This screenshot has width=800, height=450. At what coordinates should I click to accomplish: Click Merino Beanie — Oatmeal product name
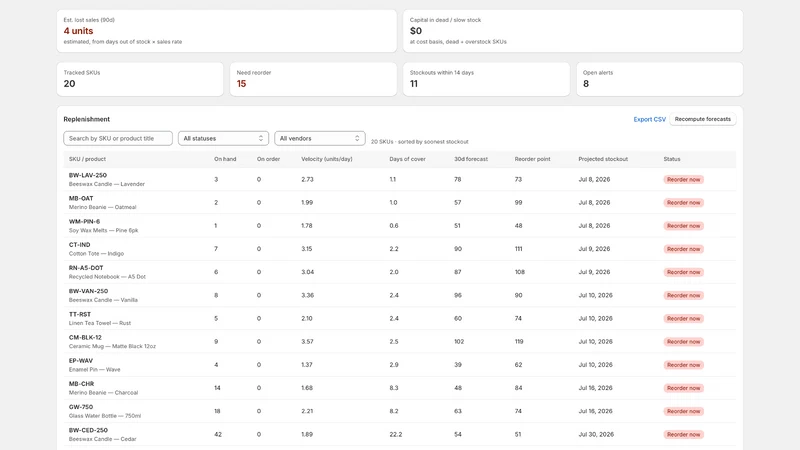pyautogui.click(x=103, y=207)
